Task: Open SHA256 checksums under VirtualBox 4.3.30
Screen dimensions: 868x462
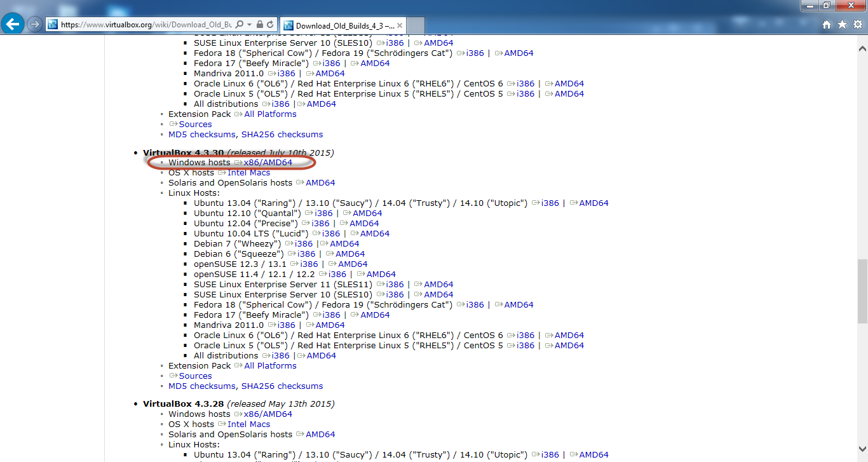Action: coord(282,386)
